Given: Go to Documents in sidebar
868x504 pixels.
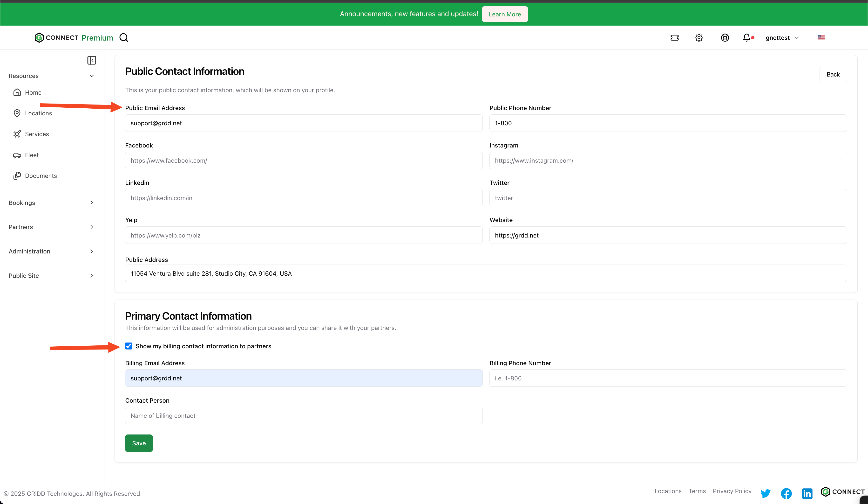Looking at the screenshot, I should 41,176.
